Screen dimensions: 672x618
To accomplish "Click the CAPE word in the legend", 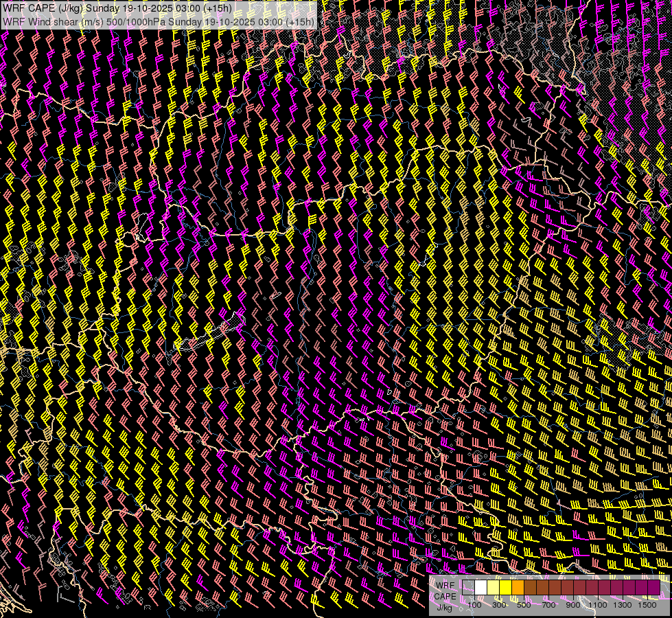I will [445, 597].
